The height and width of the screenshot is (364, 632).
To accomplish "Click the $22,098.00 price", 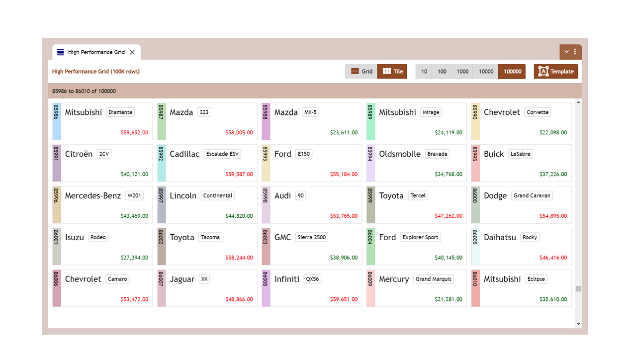I will pyautogui.click(x=553, y=133).
